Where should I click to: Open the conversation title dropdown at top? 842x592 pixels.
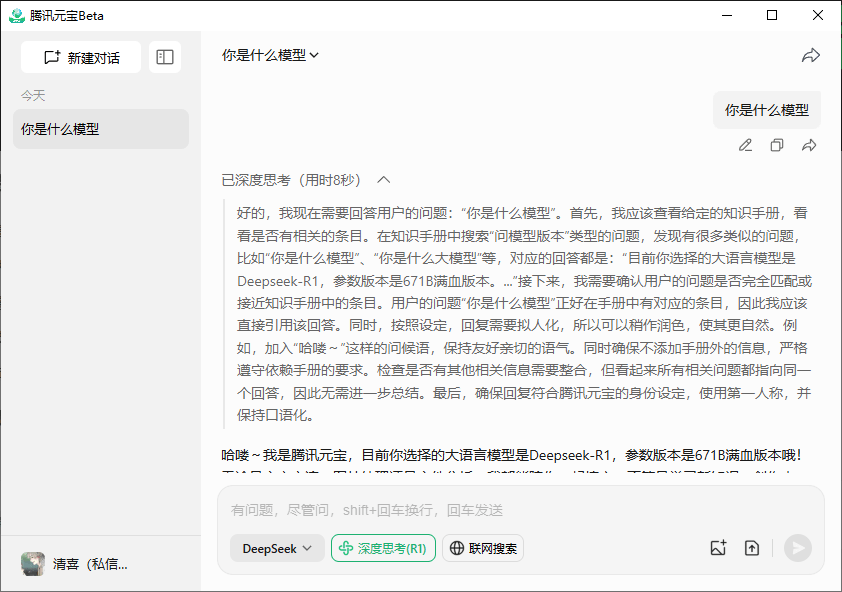click(x=271, y=57)
